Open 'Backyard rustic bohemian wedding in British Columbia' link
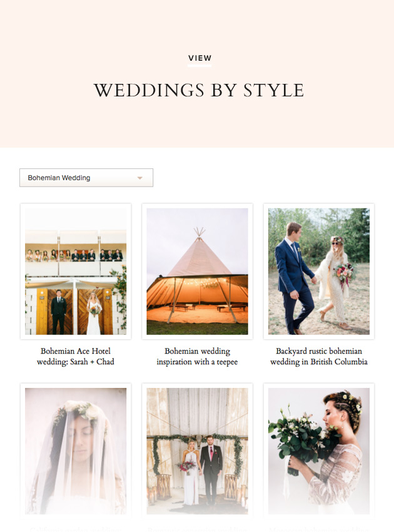Screen dimensions: 394x532 [x=319, y=356]
